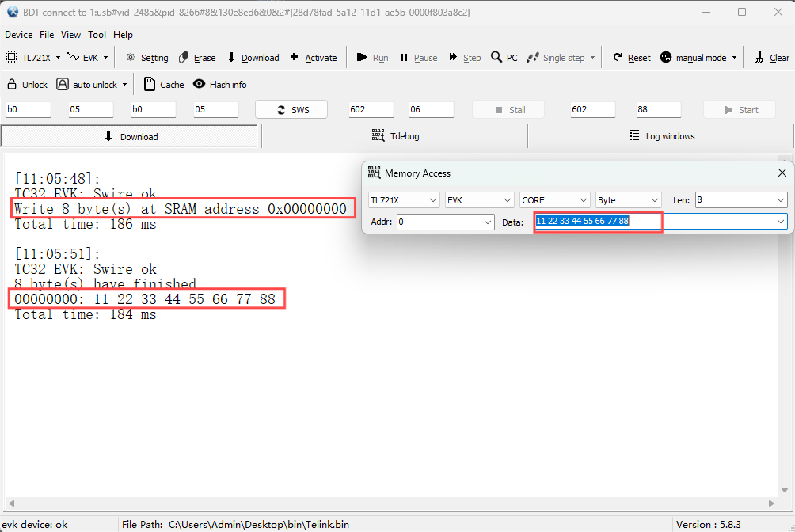Click log line '00000000: 11 22 33 44'
Image resolution: width=795 pixels, height=532 pixels.
pos(145,299)
